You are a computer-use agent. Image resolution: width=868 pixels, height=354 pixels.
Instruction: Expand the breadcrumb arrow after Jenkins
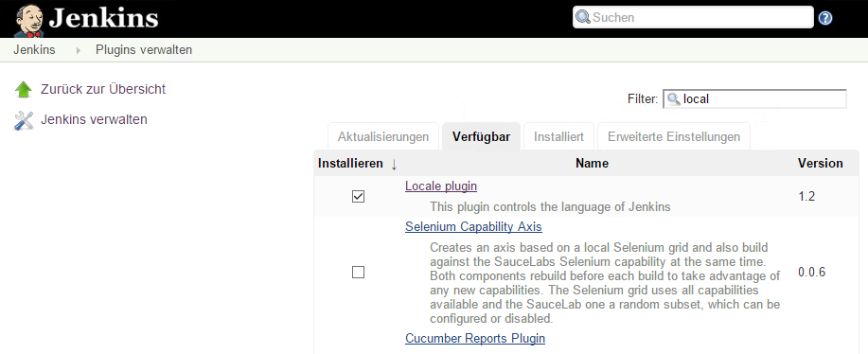point(78,50)
